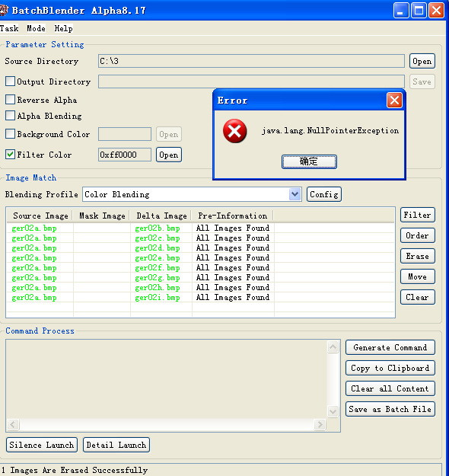Screen dimensions: 449x476
Task: Click the BatchBlender app icon in title bar
Action: tap(4, 11)
